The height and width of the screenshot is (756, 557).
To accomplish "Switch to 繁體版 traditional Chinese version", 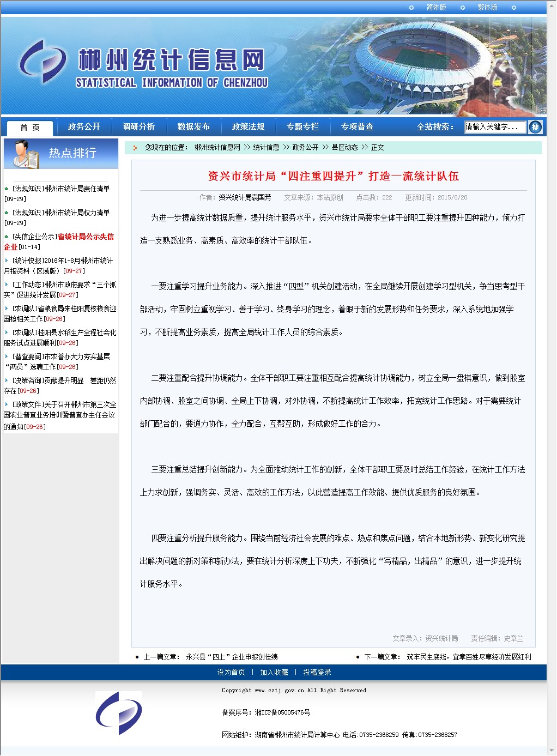I will tap(487, 8).
